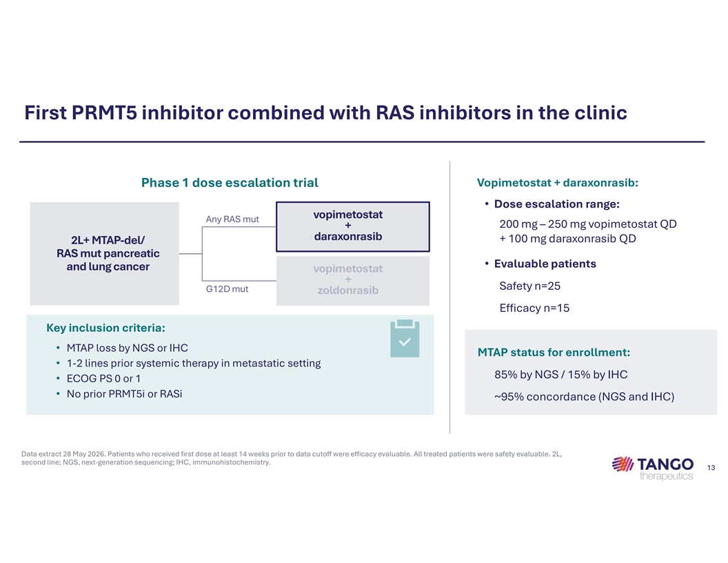Image resolution: width=728 pixels, height=563 pixels.
Task: Click the 'Efficacy n=15' text
Action: point(534,308)
